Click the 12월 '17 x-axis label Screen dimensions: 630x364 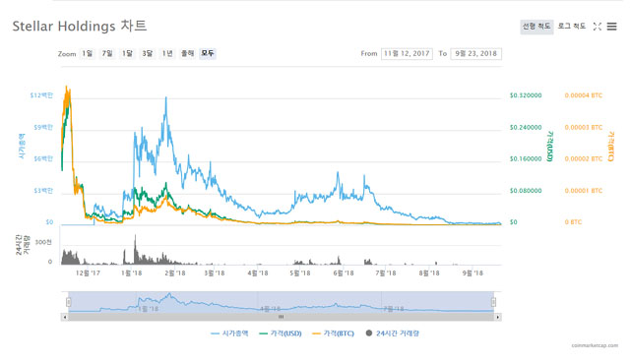point(88,273)
